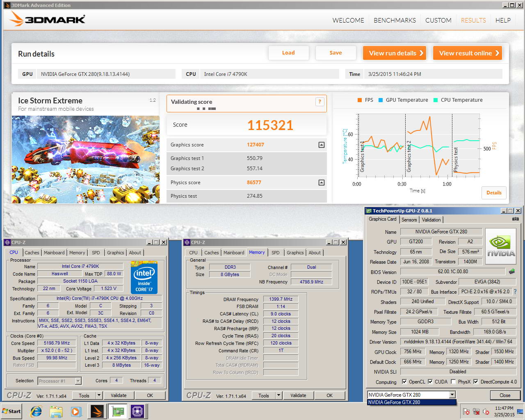Click View run details button
The width and height of the screenshot is (525, 420).
pyautogui.click(x=395, y=53)
